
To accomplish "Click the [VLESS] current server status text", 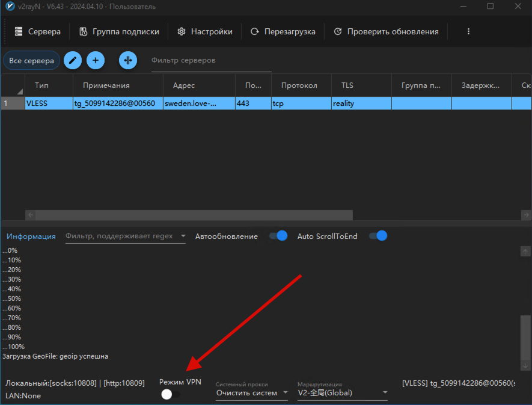I will coord(459,383).
